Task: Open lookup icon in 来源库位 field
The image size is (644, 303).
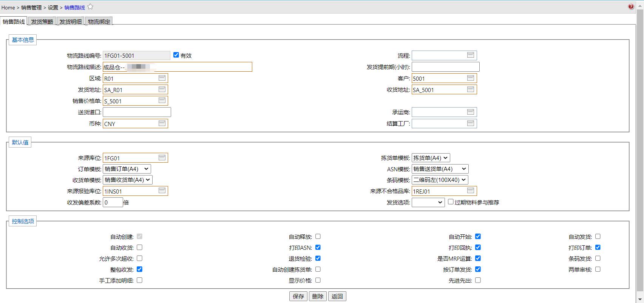Action: (x=162, y=158)
